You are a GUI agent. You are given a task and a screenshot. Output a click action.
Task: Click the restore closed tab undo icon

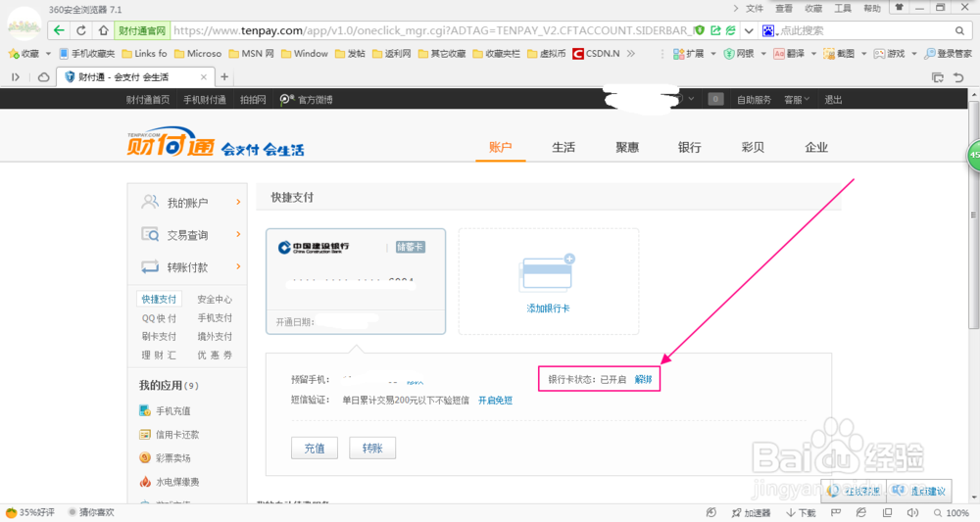tap(958, 77)
